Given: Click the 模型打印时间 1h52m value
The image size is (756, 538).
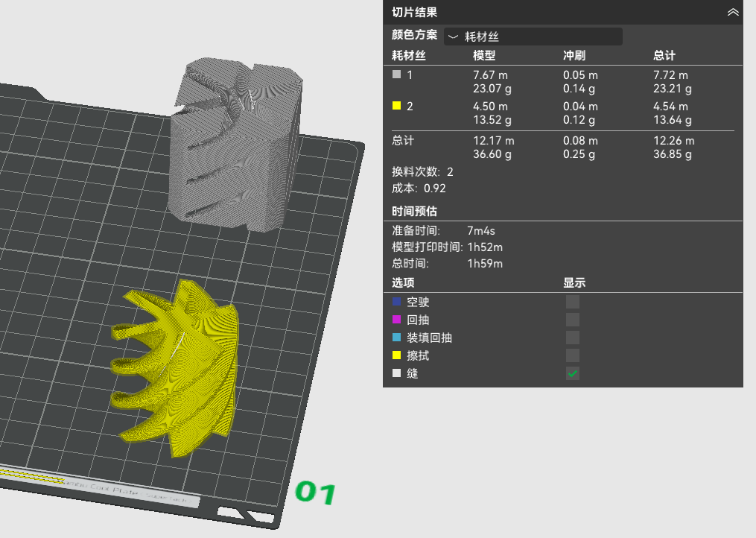Looking at the screenshot, I should coord(485,247).
